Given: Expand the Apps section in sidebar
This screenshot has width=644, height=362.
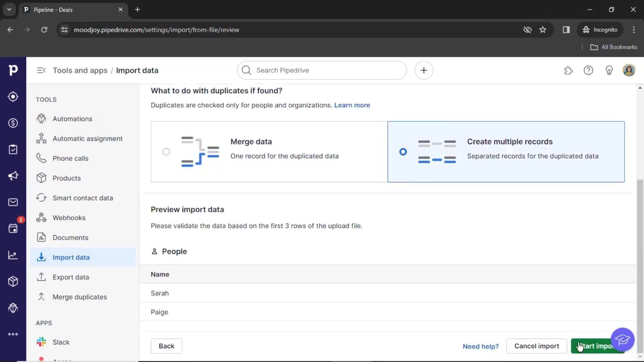Looking at the screenshot, I should coord(44,323).
